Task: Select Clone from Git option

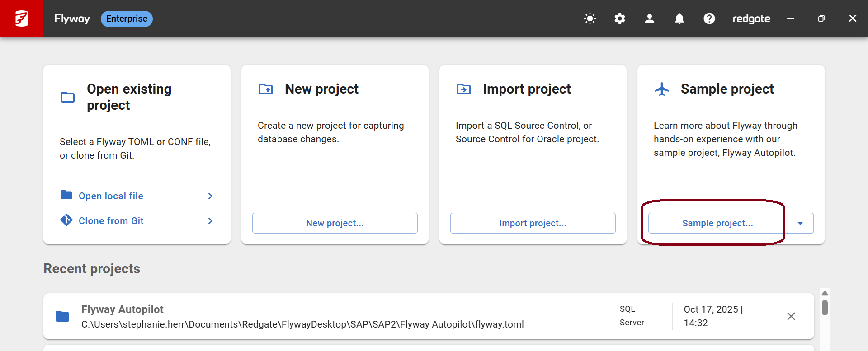Action: pyautogui.click(x=111, y=221)
